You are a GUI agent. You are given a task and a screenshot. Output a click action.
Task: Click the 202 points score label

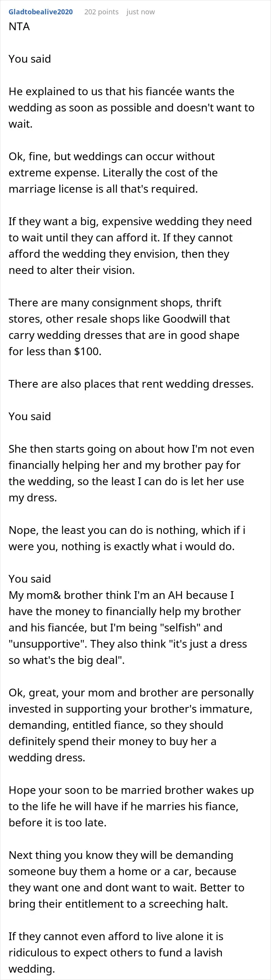101,12
